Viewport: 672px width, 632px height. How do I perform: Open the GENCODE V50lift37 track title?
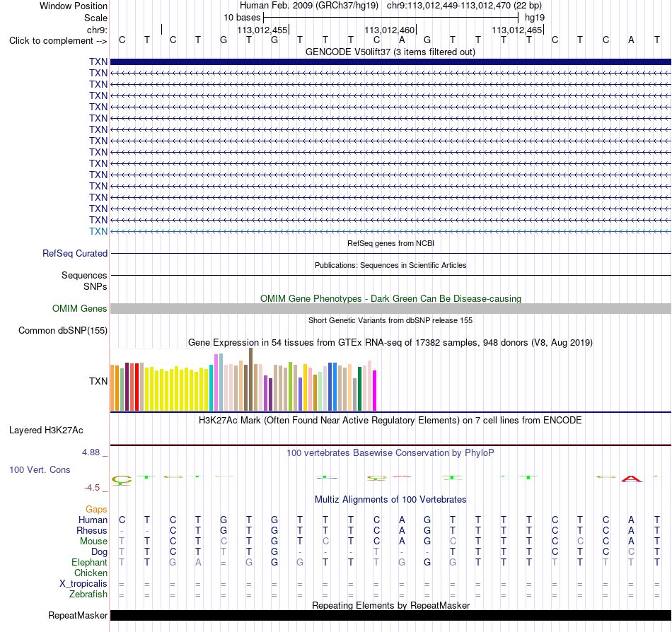(390, 52)
